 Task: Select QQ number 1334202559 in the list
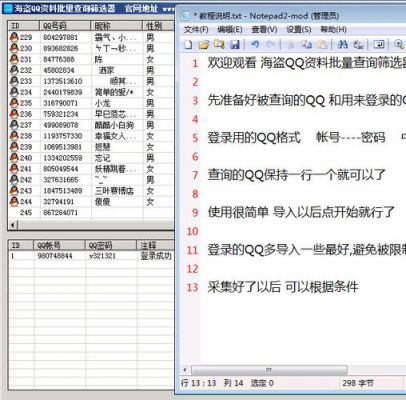[x=63, y=158]
